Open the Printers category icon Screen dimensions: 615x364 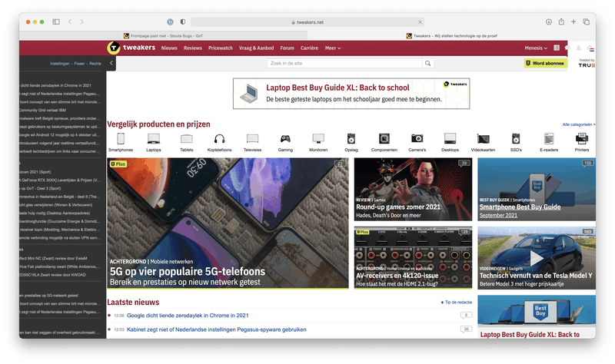582,139
